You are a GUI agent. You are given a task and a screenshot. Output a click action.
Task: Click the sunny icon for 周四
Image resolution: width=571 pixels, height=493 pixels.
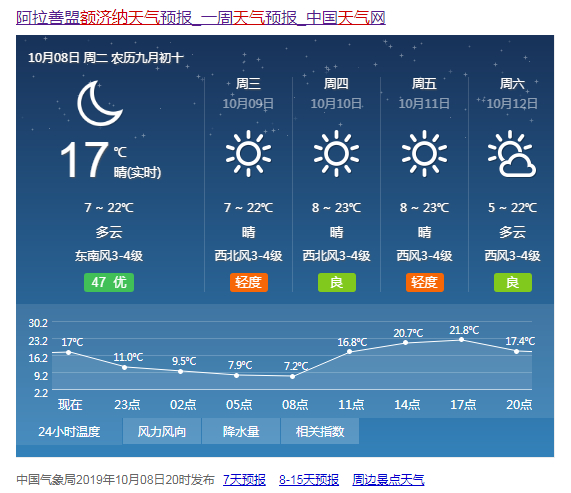click(336, 153)
